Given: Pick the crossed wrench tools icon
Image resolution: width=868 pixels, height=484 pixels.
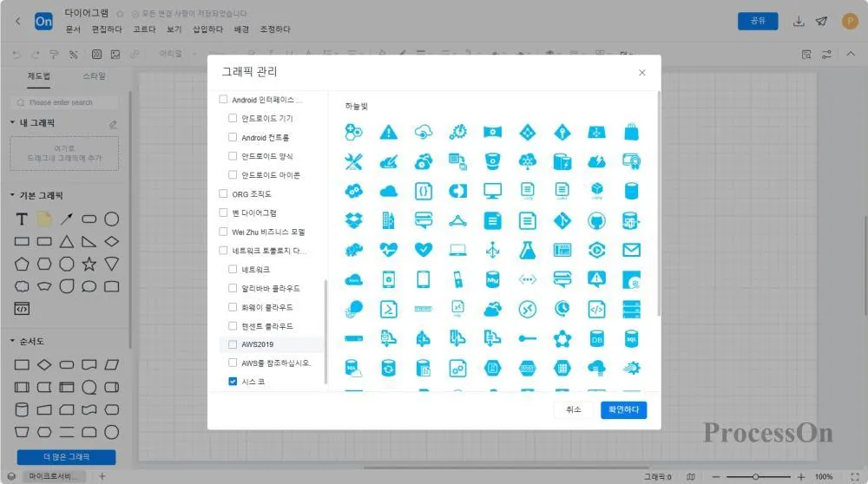Looking at the screenshot, I should pyautogui.click(x=354, y=161).
